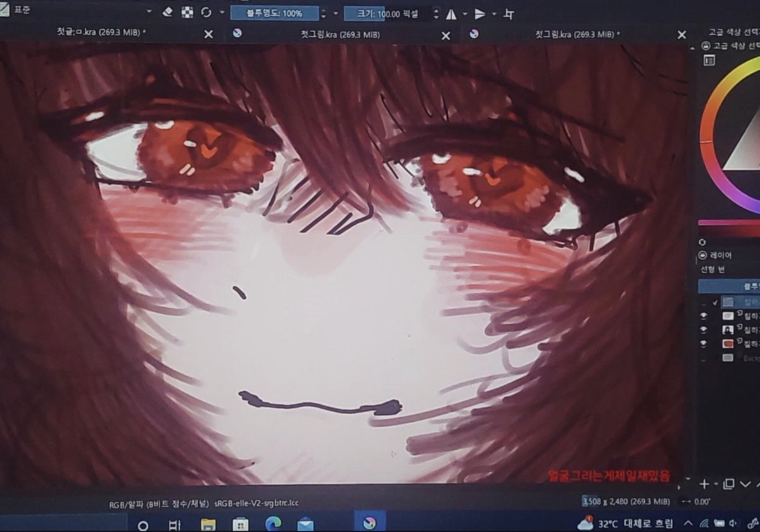Open Windows search circle in the taskbar
This screenshot has height=532, width=760.
click(143, 524)
